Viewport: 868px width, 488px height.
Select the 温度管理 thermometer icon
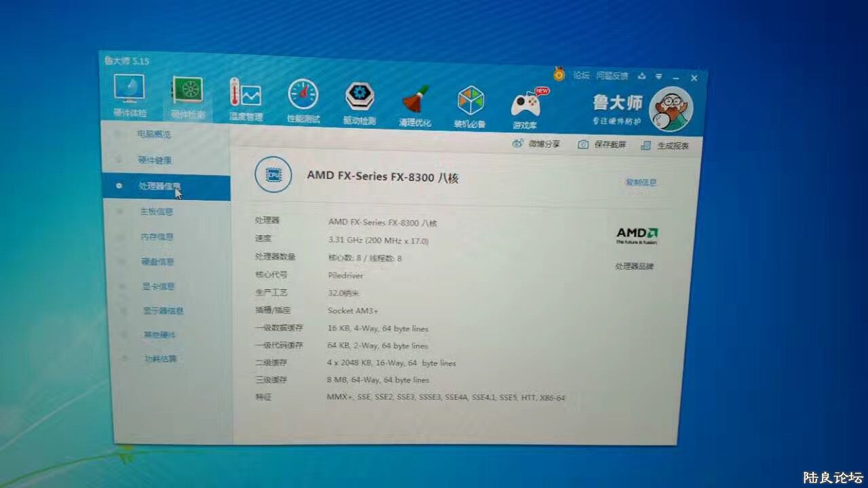tap(245, 96)
